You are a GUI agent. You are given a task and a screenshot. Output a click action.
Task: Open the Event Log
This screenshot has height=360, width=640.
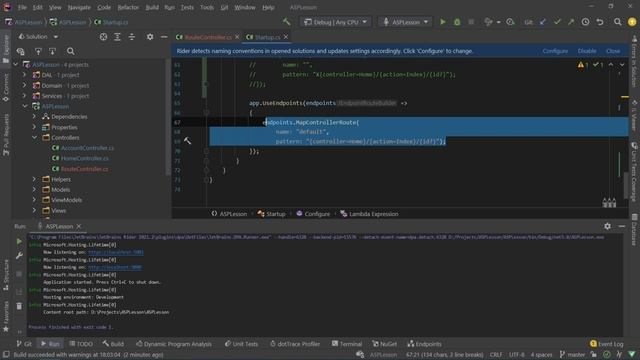click(607, 344)
